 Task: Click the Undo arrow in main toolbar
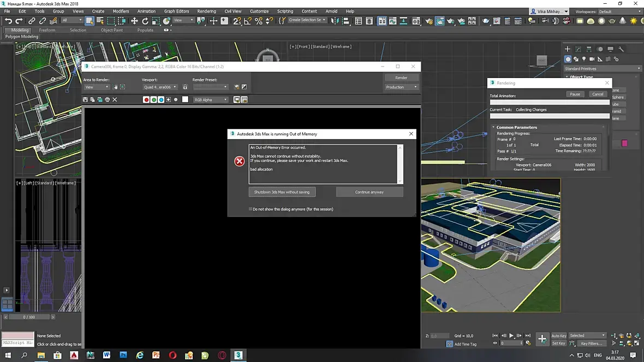[x=8, y=21]
